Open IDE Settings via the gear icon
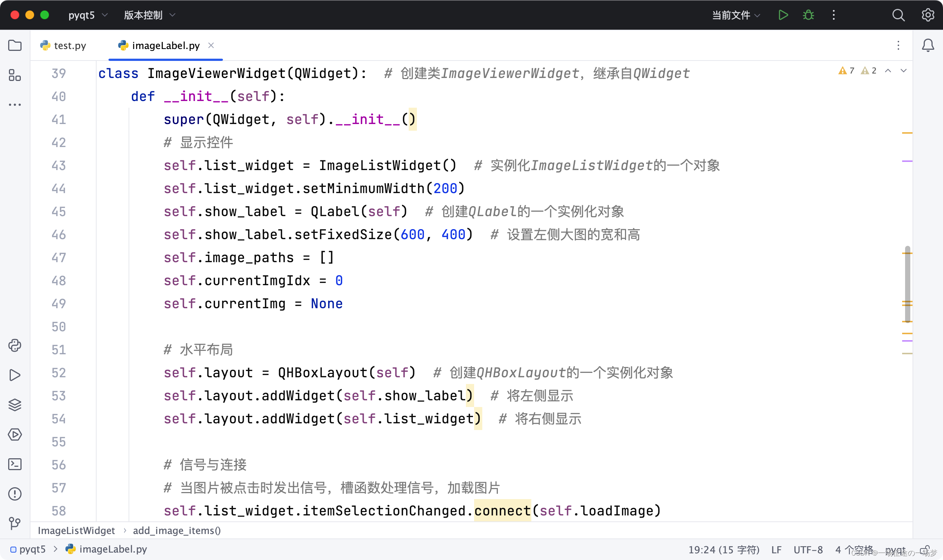The height and width of the screenshot is (560, 943). coord(928,15)
